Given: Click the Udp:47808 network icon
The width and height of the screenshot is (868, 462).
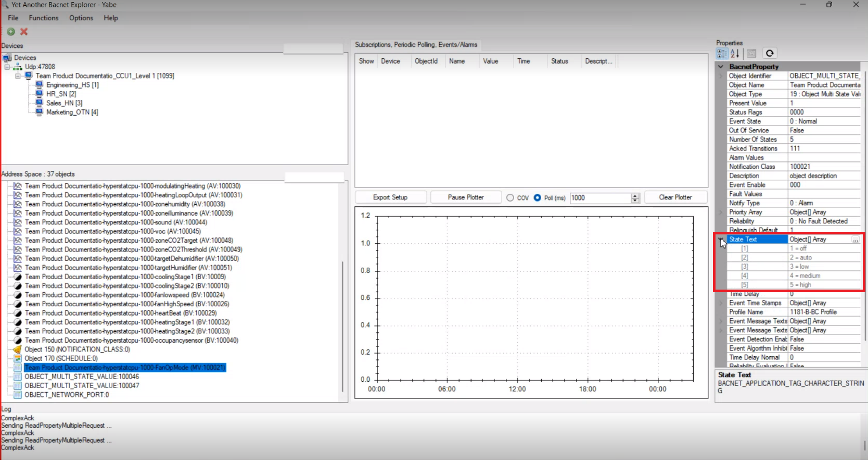Looking at the screenshot, I should [18, 67].
